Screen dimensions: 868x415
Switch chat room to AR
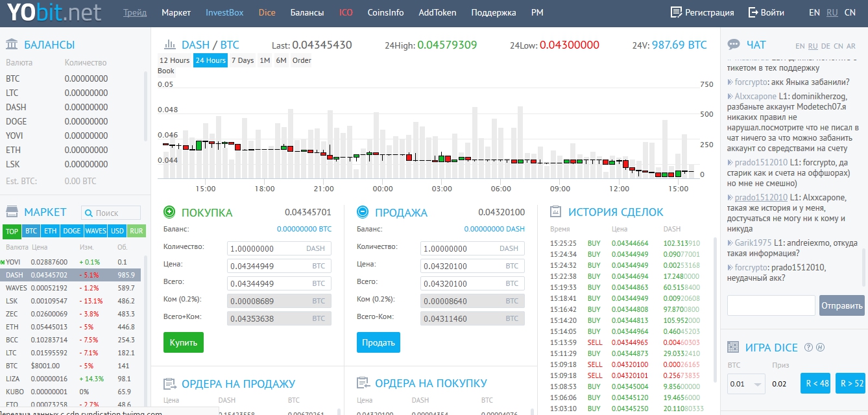point(851,46)
